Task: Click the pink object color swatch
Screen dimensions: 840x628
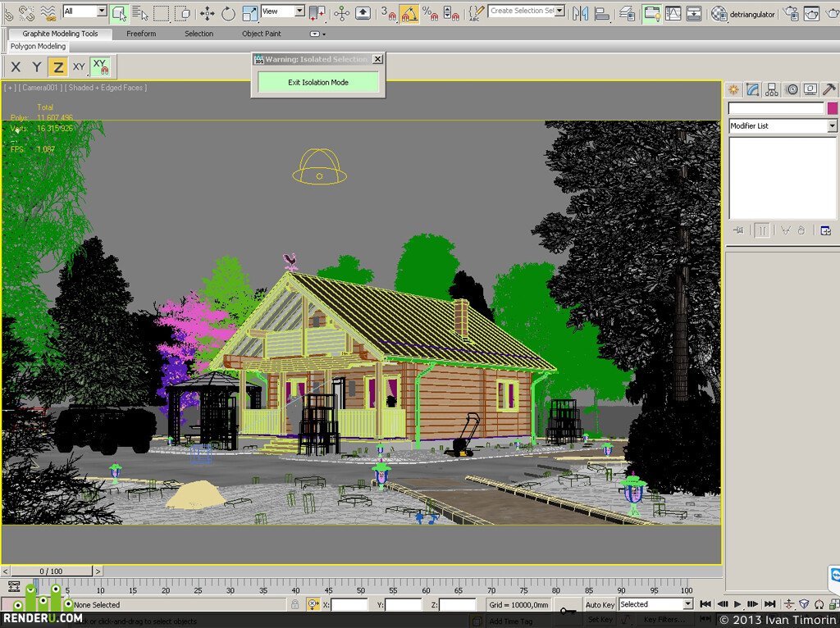Action: 832,109
